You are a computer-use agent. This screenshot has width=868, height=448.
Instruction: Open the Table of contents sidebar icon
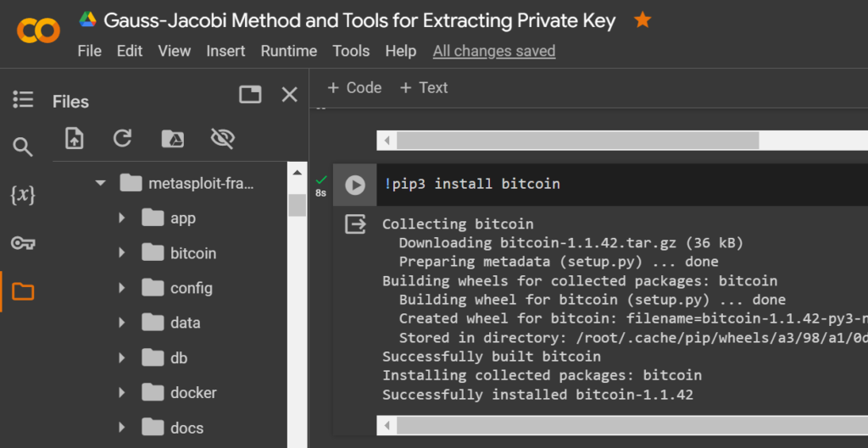pyautogui.click(x=23, y=100)
